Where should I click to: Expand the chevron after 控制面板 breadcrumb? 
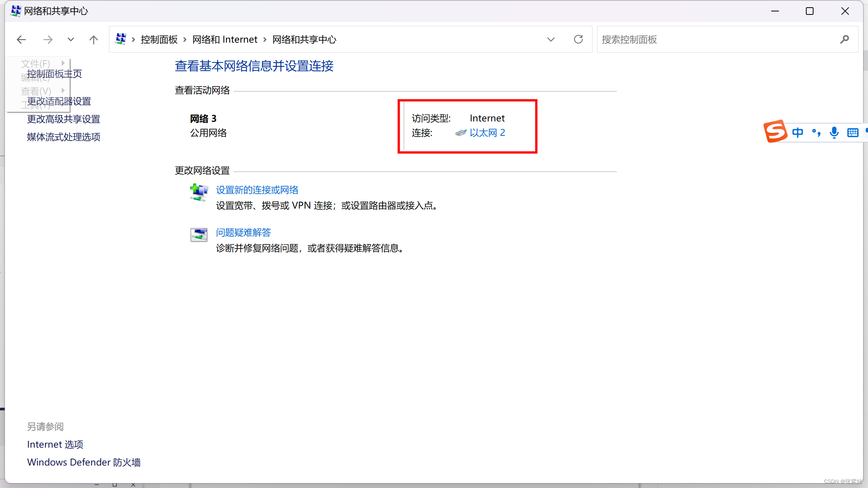coord(185,40)
